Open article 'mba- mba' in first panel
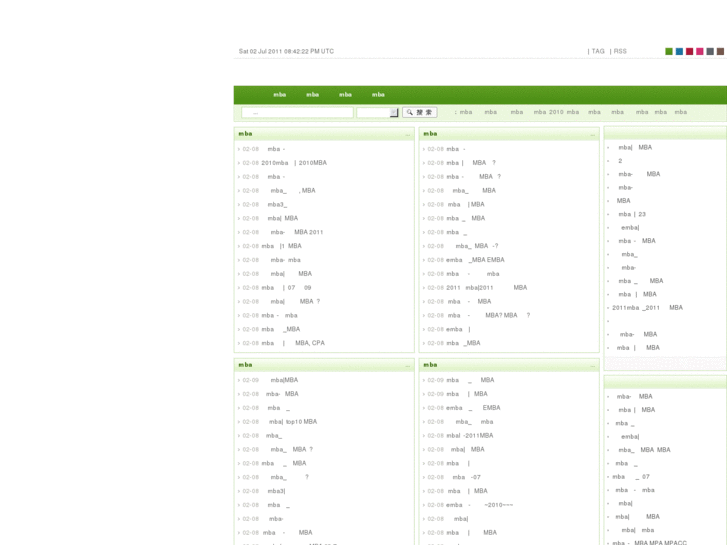This screenshot has height=545, width=727. (286, 260)
